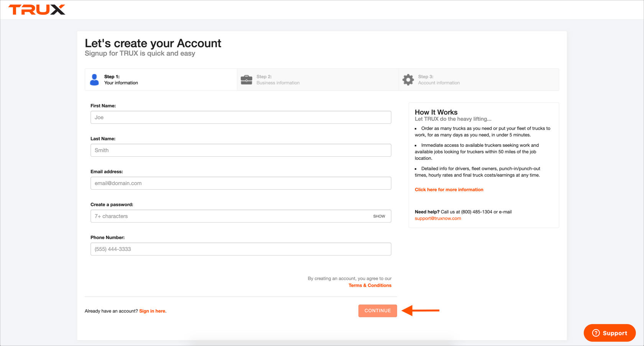Image resolution: width=644 pixels, height=346 pixels.
Task: Email support@truxnow.com link
Action: pos(438,218)
